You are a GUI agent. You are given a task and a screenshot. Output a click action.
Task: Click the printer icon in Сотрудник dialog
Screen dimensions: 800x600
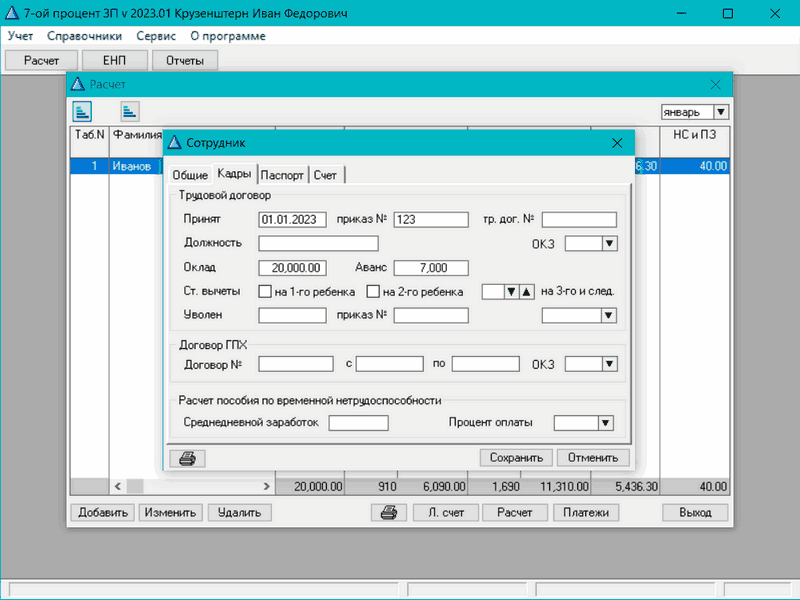187,458
